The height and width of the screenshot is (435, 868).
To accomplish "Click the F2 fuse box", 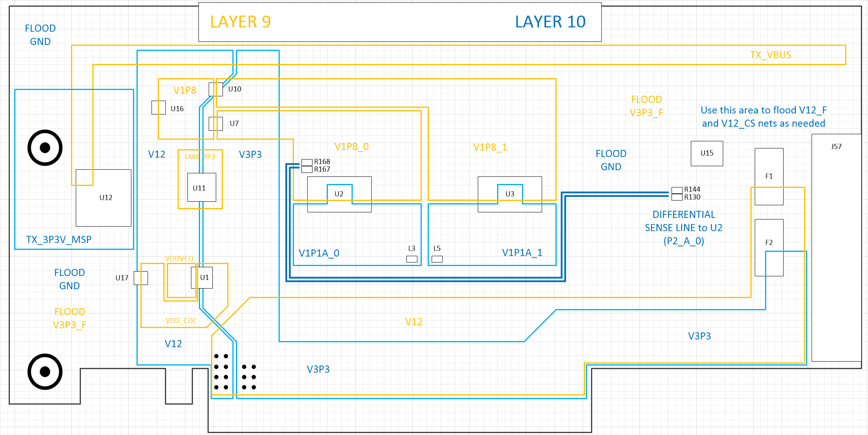I will pyautogui.click(x=769, y=247).
